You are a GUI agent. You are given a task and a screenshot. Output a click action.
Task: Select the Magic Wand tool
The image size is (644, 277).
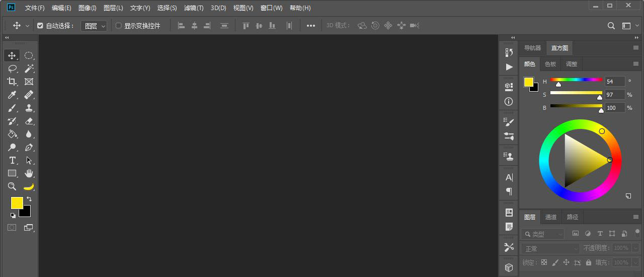(x=29, y=68)
